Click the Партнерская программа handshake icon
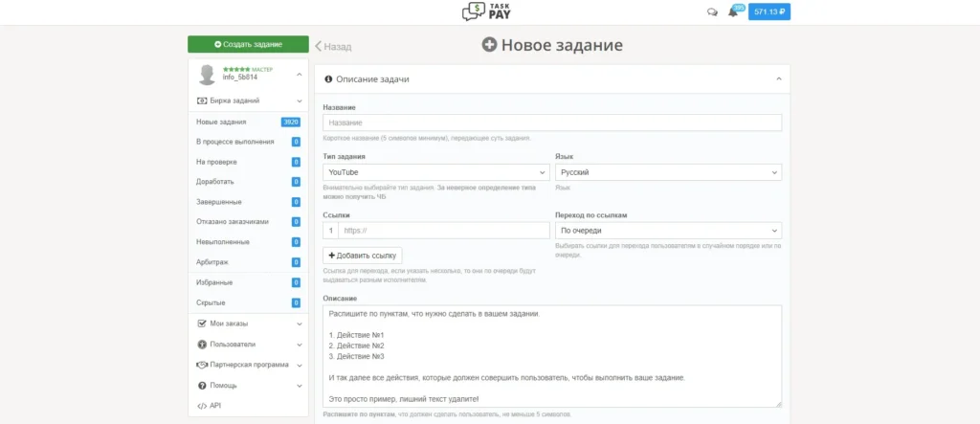Image resolution: width=980 pixels, height=424 pixels. tap(201, 365)
